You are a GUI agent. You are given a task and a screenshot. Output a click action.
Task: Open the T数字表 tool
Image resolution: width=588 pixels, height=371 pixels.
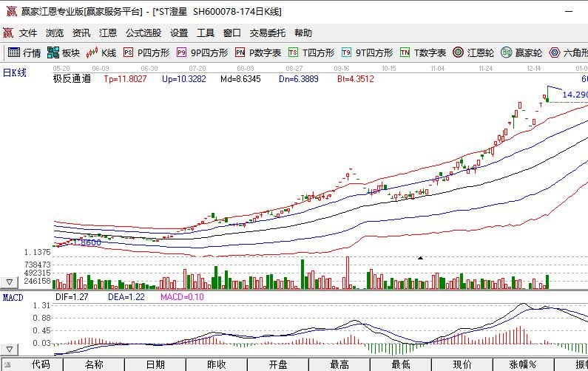click(423, 52)
